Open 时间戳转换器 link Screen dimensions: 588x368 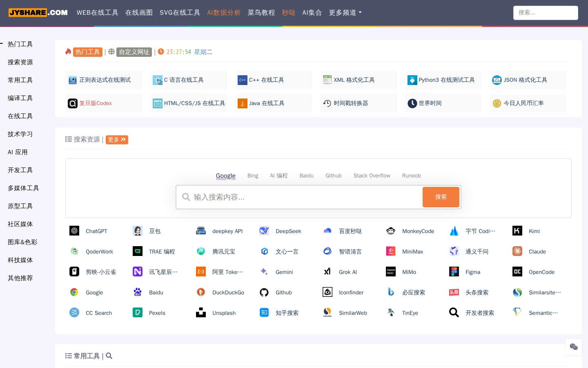pos(358,103)
